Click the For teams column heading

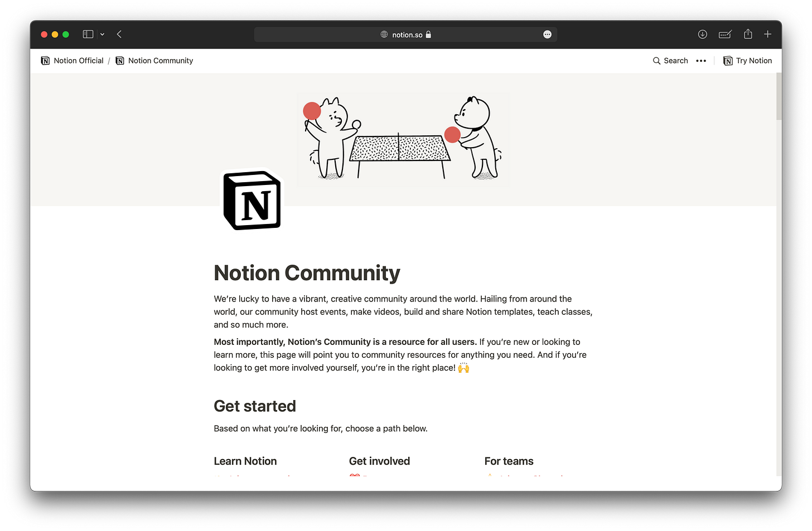click(509, 461)
